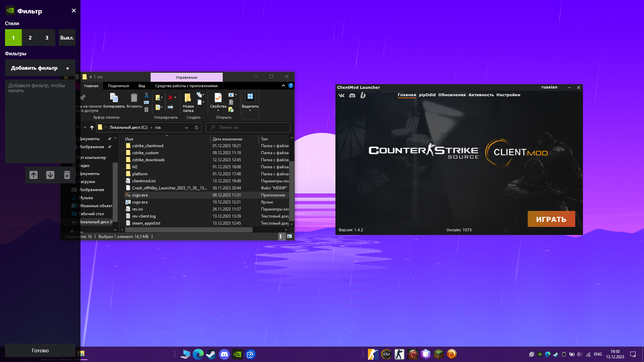Open the Вид ribbon tab
This screenshot has width=644, height=362.
click(142, 86)
